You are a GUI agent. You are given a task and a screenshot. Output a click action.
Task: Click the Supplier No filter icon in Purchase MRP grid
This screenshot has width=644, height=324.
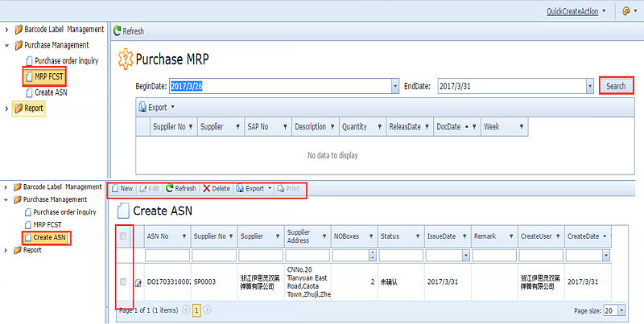tap(190, 127)
